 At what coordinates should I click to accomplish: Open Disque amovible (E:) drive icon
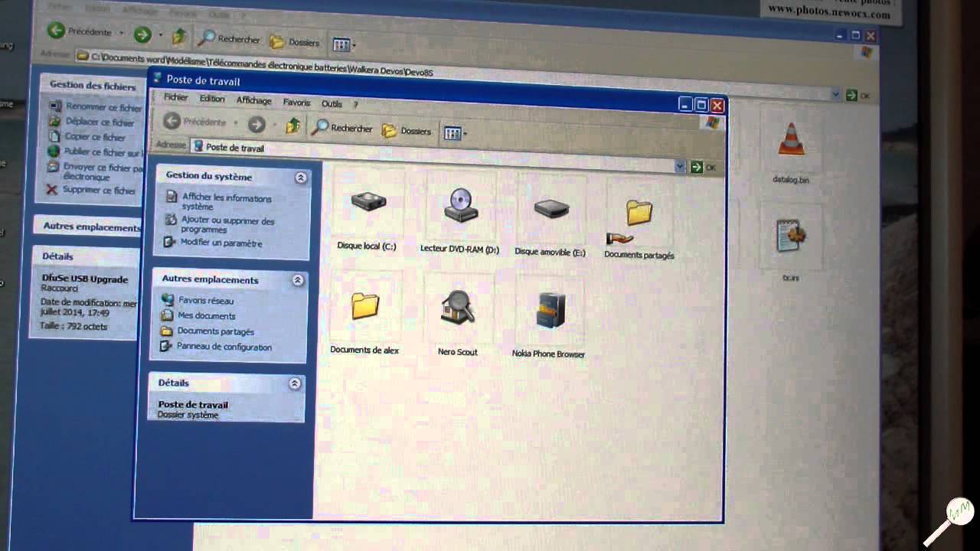pos(551,208)
